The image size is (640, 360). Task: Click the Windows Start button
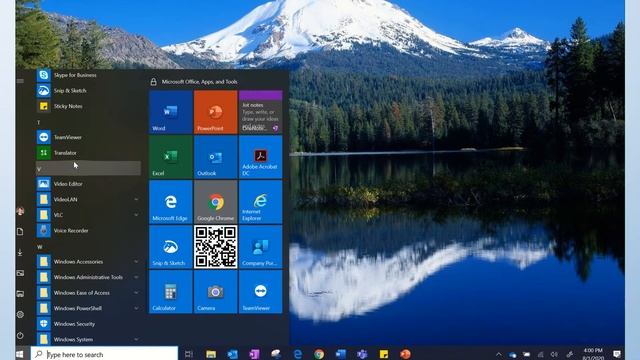(x=20, y=354)
